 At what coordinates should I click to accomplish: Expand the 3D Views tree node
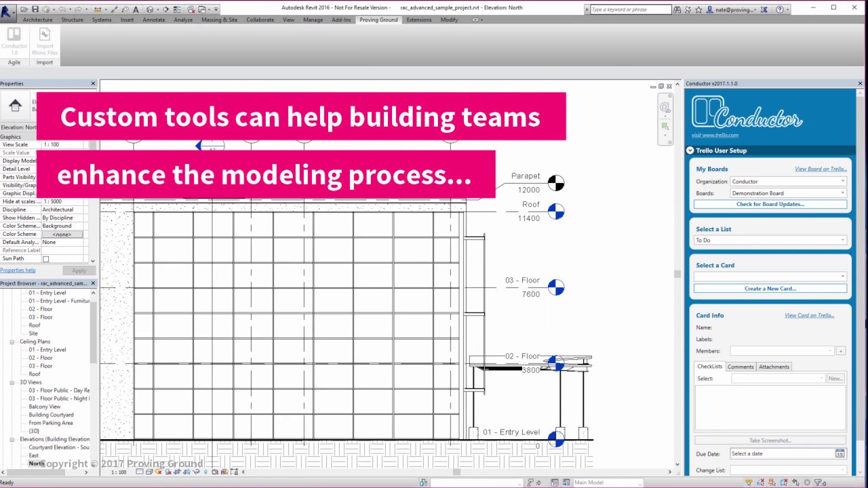click(x=12, y=382)
